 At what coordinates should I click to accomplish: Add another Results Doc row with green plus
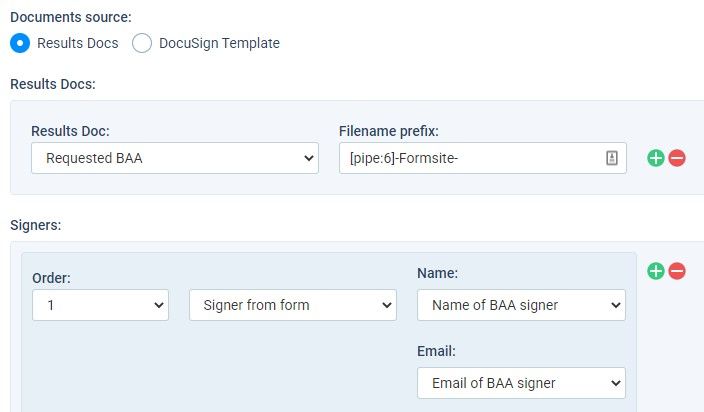656,158
